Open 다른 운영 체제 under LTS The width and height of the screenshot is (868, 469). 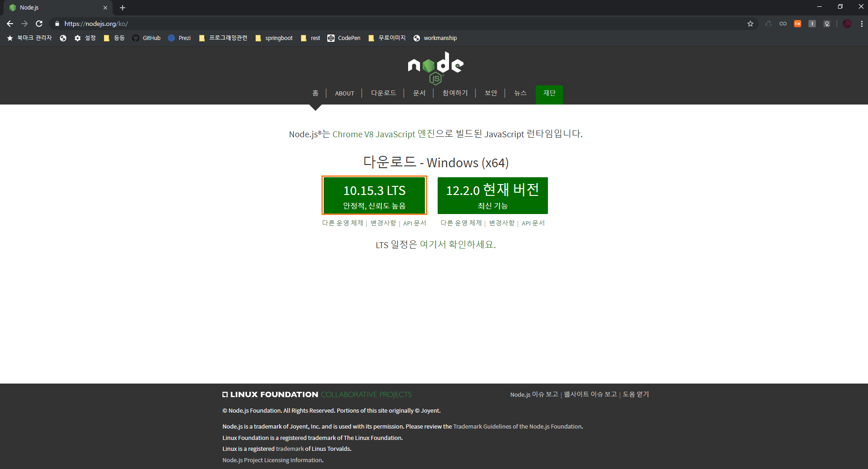[343, 223]
